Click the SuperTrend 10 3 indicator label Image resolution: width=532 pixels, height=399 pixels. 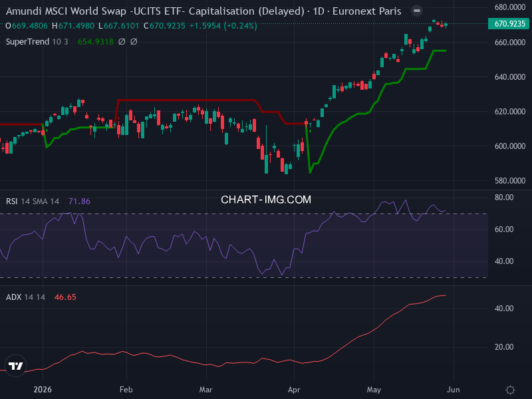pyautogui.click(x=37, y=42)
